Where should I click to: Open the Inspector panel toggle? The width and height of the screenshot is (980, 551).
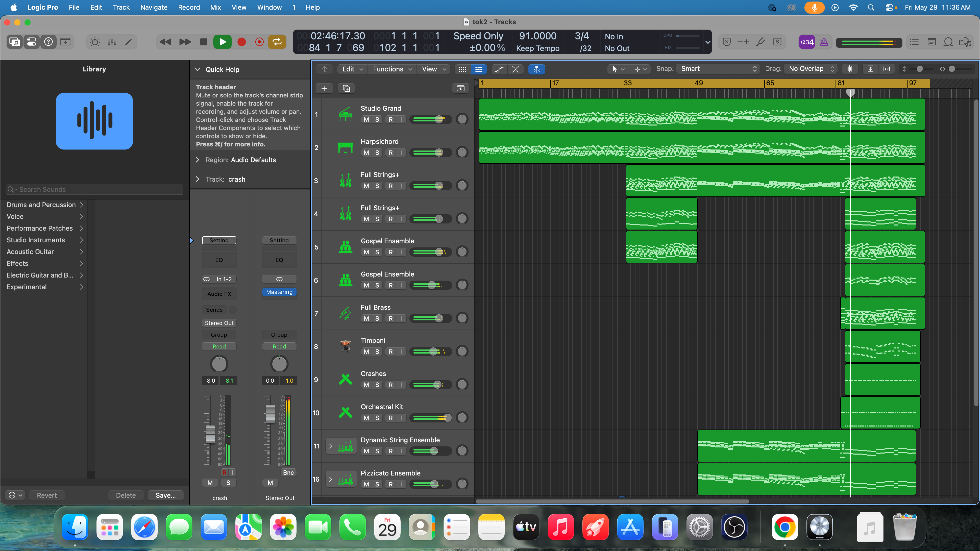click(x=32, y=42)
